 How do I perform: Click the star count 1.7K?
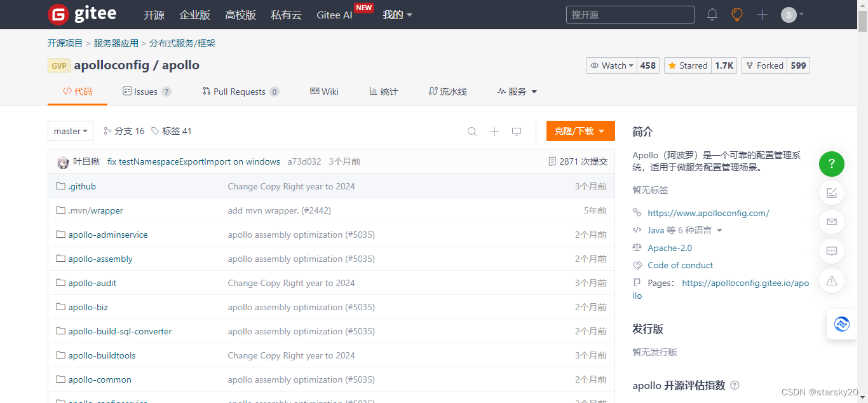(724, 65)
